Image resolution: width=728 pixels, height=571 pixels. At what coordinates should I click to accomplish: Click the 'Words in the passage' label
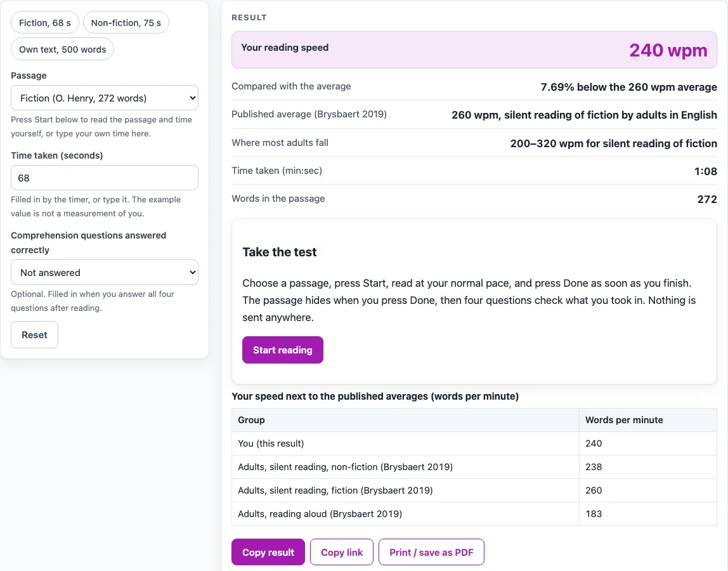pos(278,199)
